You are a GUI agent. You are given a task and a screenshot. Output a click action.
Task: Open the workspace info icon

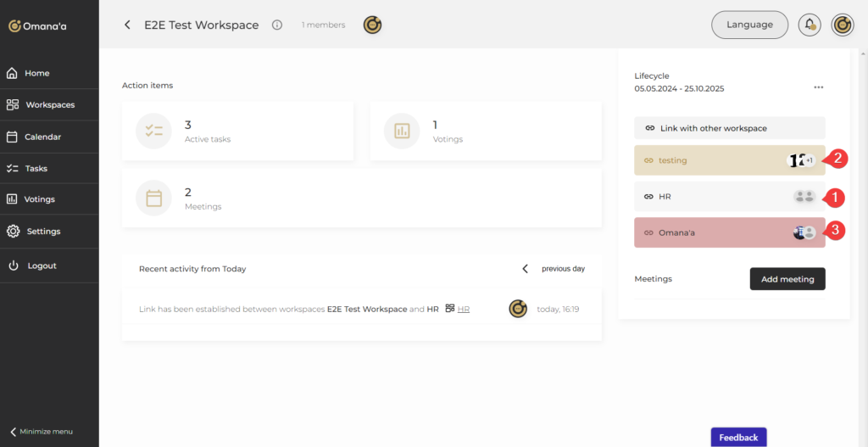click(x=277, y=25)
